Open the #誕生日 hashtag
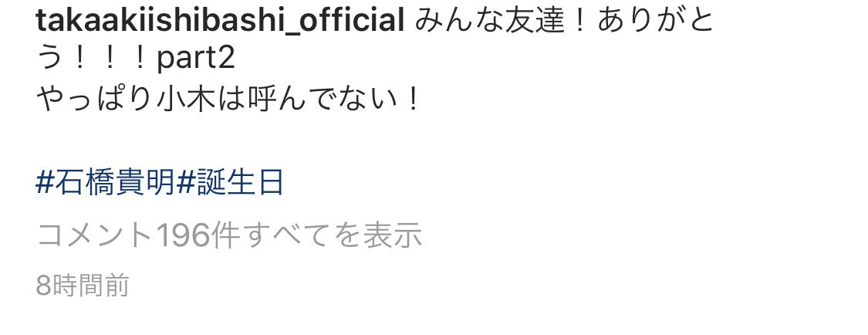The height and width of the screenshot is (335, 868). [230, 183]
